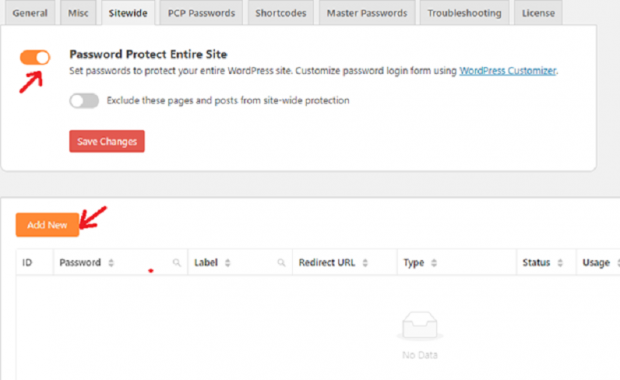Open the License tab
The width and height of the screenshot is (620, 380).
coord(538,13)
